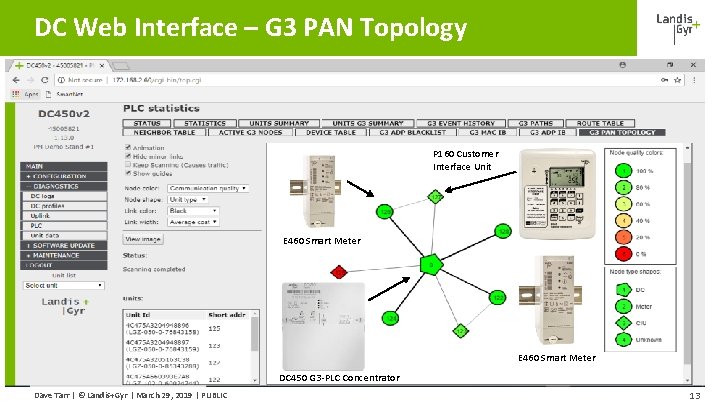This screenshot has width=720, height=405.
Task: Open the NEIGHBOR TABLE tab
Action: 164,132
